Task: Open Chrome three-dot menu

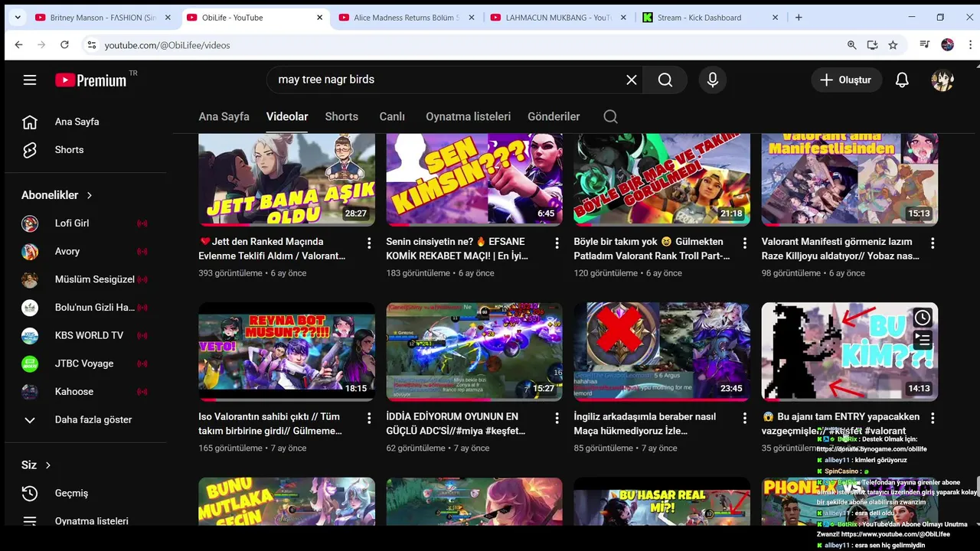Action: [x=971, y=45]
